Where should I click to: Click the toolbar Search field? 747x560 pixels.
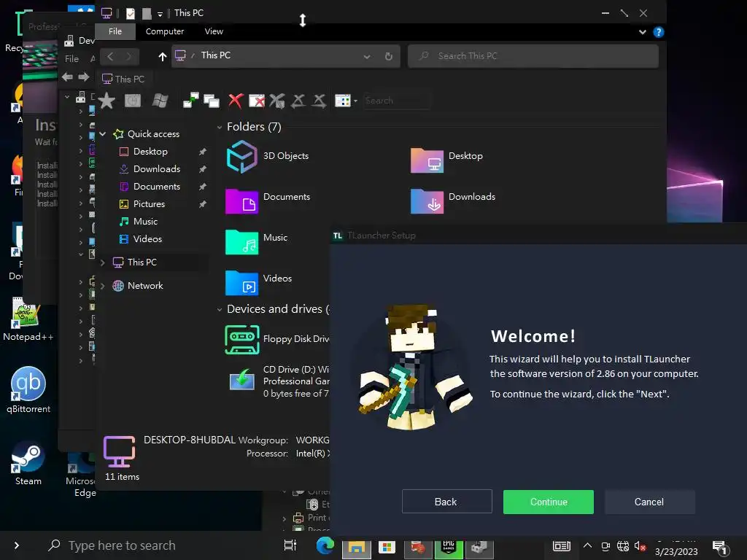[x=396, y=101]
